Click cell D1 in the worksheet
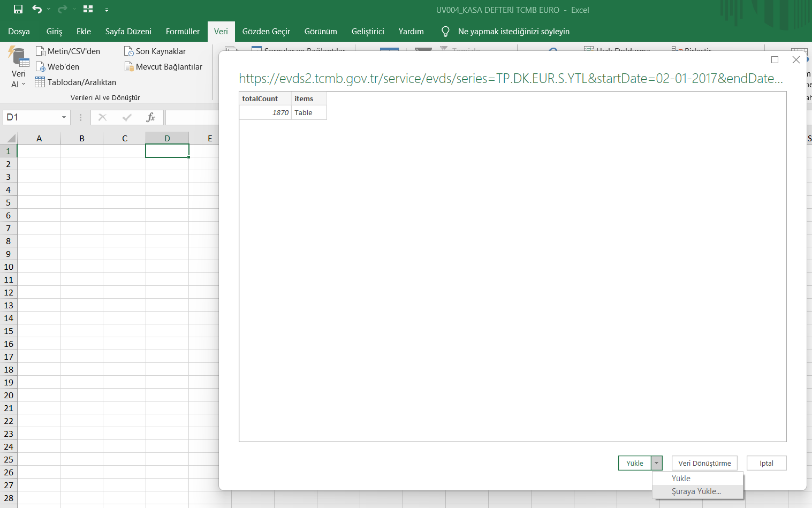812x508 pixels. (167, 151)
